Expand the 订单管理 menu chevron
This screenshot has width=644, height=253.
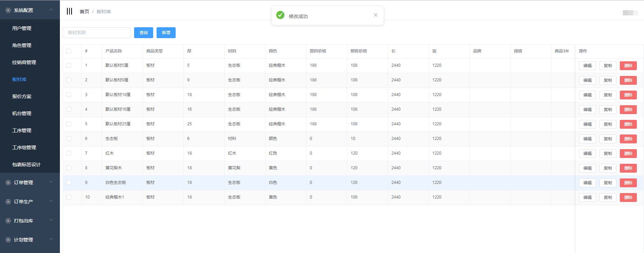(x=51, y=182)
